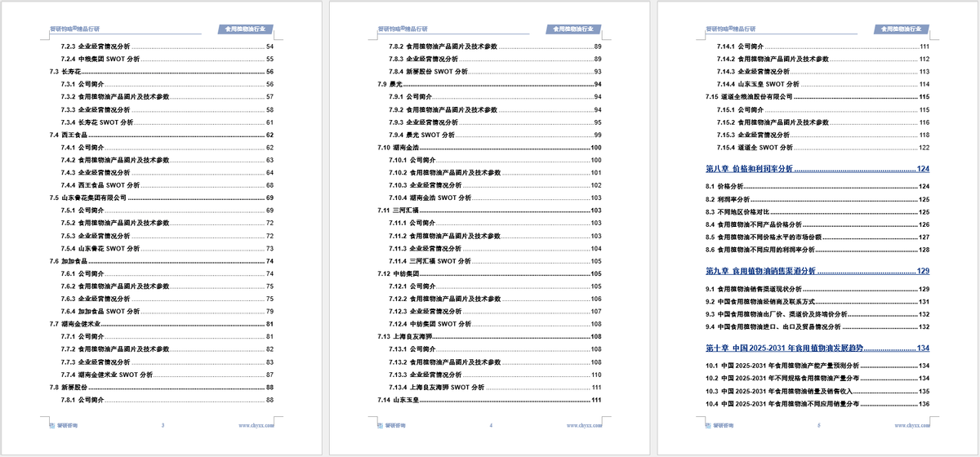Click www.chyxx.com link on page 5 footer
Image resolution: width=980 pixels, height=457 pixels.
click(911, 425)
